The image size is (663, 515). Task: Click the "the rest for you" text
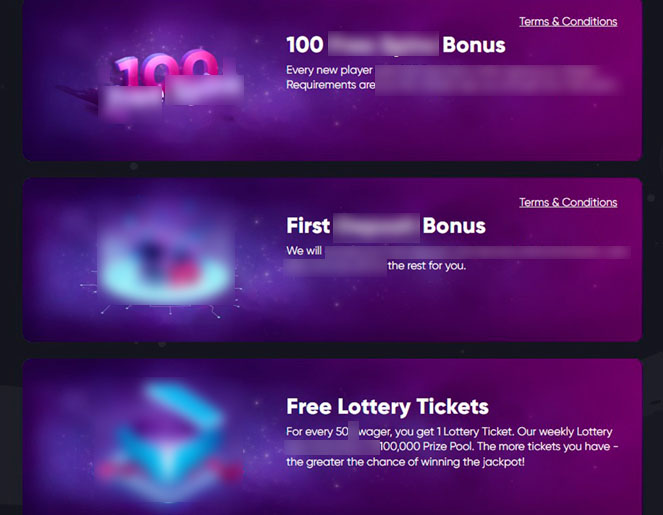(427, 266)
